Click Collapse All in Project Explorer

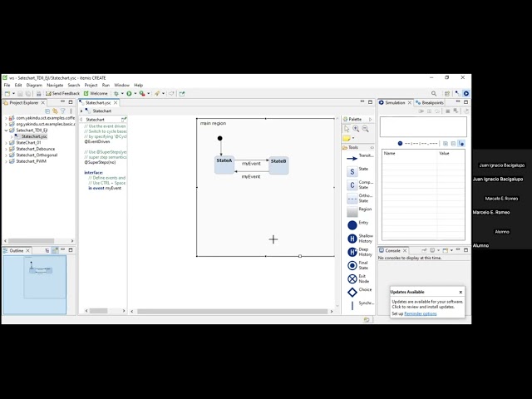47,111
